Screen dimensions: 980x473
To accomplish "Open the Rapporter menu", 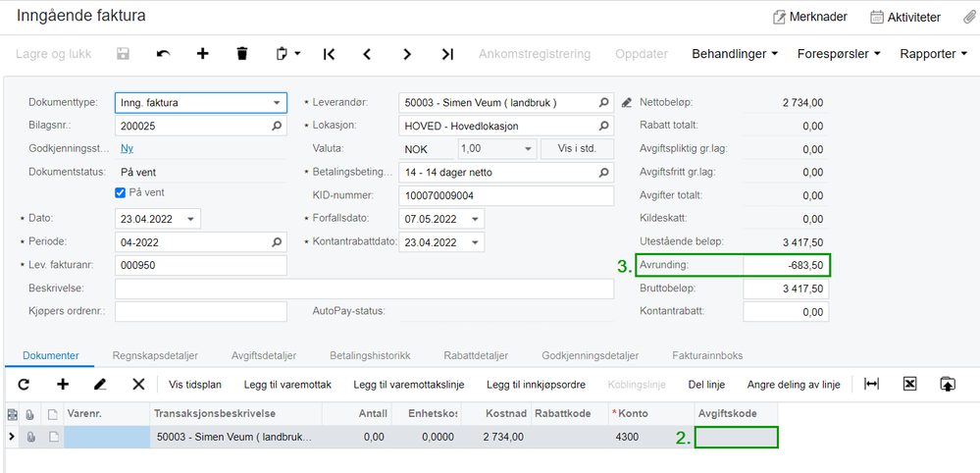I will (933, 54).
